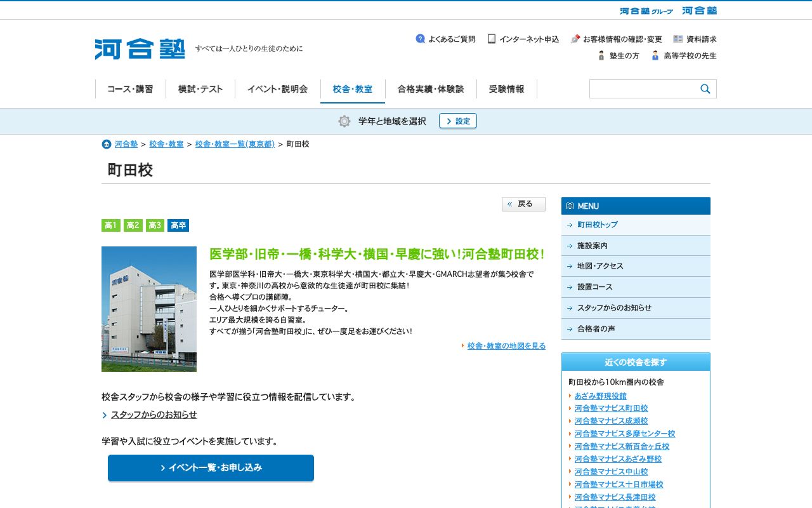Open the 受験情報 menu

click(507, 89)
